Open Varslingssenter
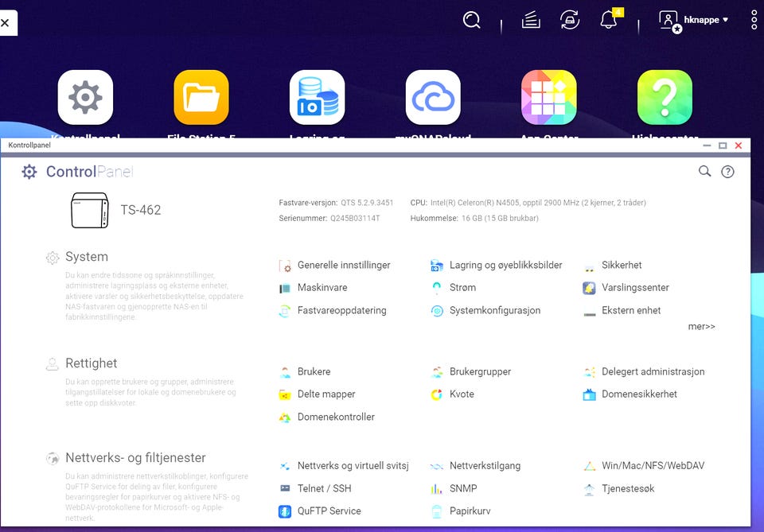764x532 pixels. [x=626, y=288]
